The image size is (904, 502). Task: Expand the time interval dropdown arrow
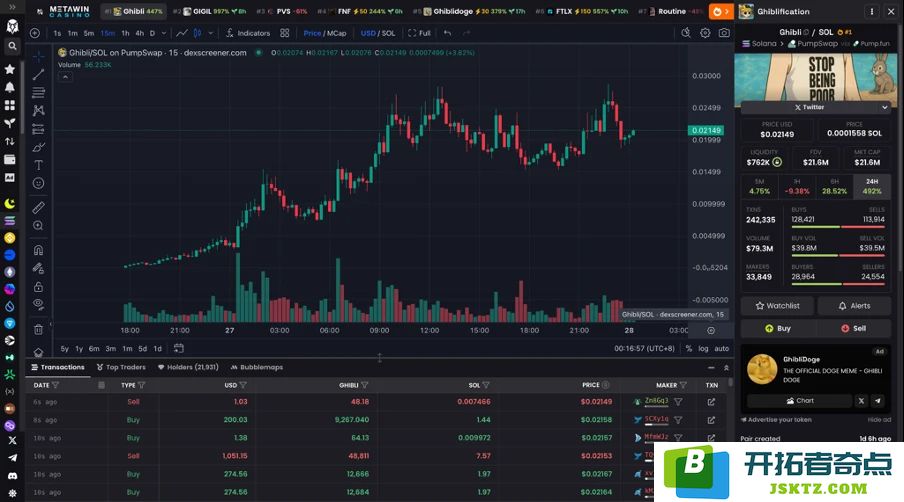[x=164, y=33]
